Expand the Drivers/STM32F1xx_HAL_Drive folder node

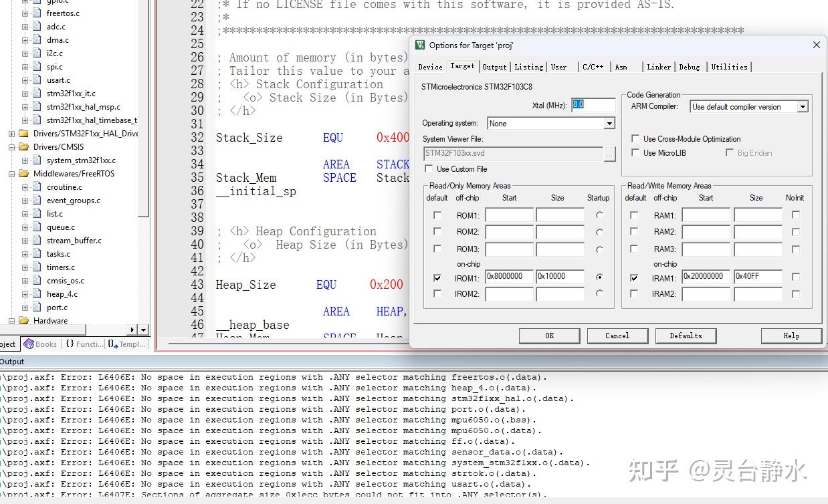point(11,134)
